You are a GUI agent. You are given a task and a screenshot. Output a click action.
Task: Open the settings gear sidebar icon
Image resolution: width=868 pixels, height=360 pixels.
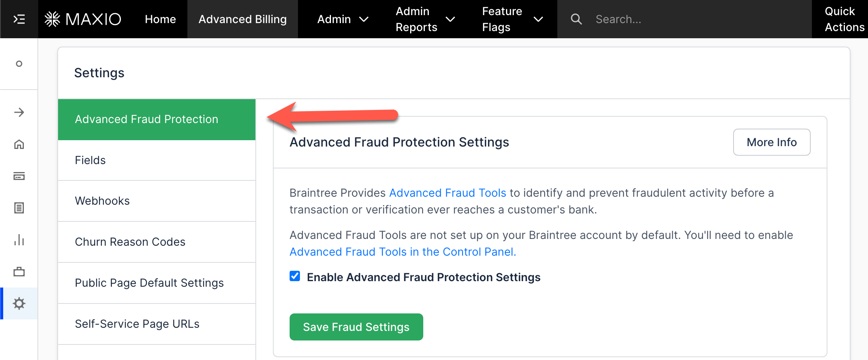coord(19,303)
